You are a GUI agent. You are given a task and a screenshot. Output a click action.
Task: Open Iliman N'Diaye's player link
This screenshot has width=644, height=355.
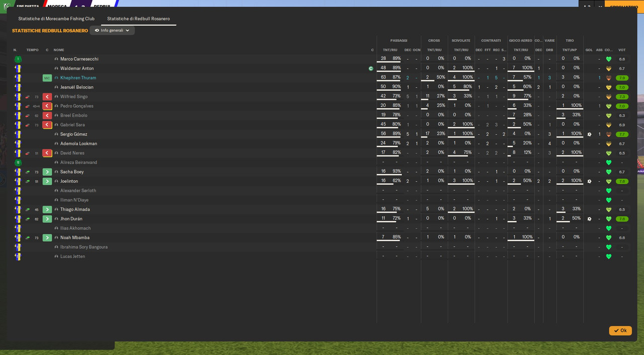(74, 200)
